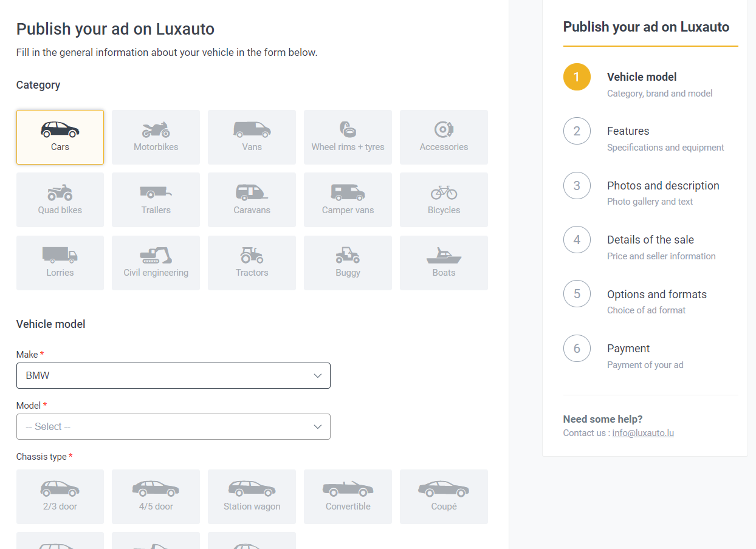The image size is (756, 549).
Task: Pick the Bicycles category
Action: pos(444,200)
